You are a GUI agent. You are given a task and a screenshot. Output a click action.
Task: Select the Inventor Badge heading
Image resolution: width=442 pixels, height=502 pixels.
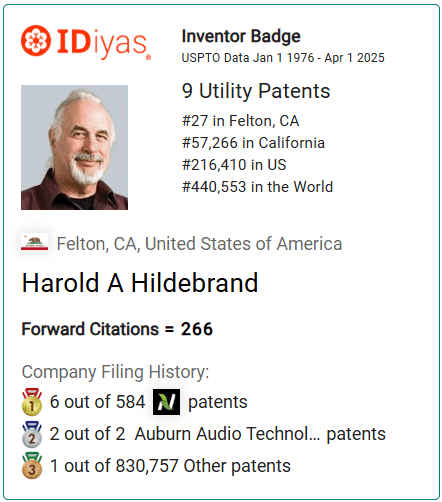coord(241,36)
